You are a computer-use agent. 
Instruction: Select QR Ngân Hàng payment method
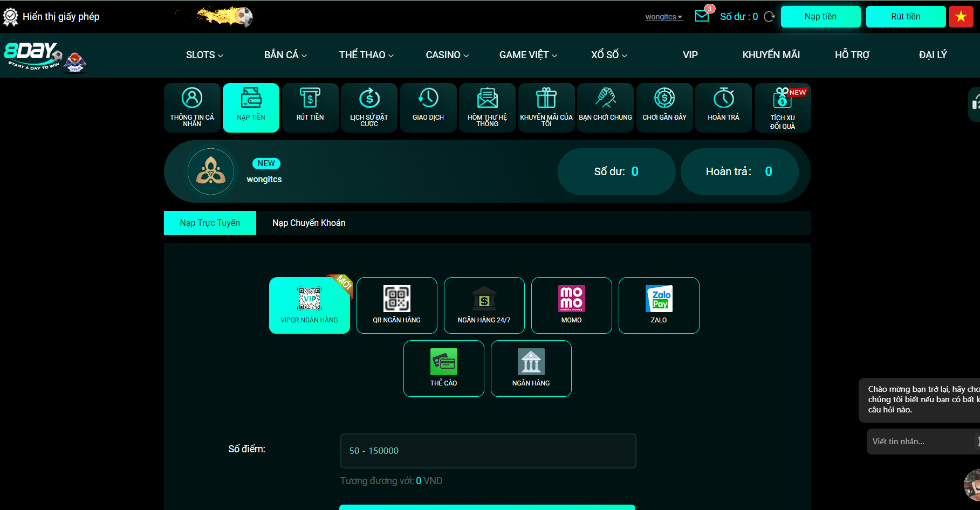397,305
